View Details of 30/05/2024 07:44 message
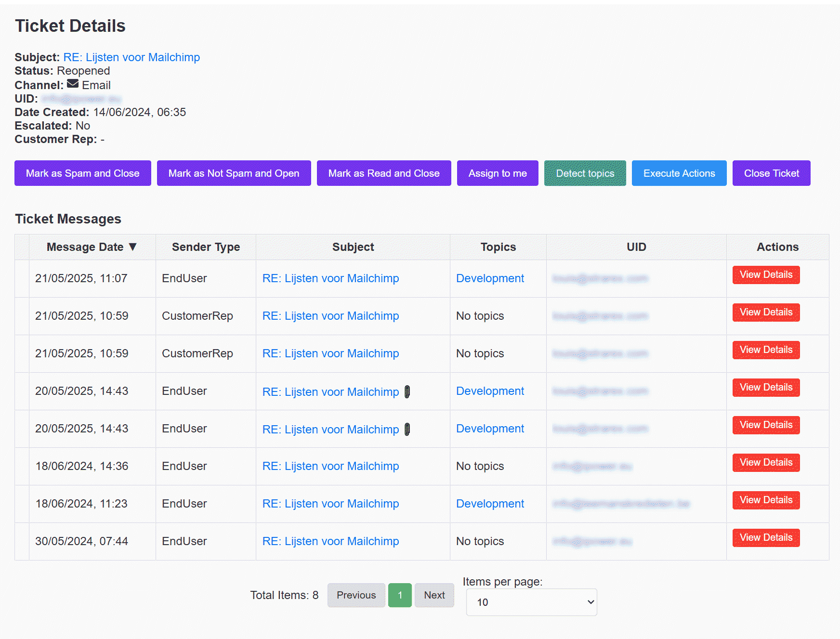840x639 pixels. click(766, 537)
